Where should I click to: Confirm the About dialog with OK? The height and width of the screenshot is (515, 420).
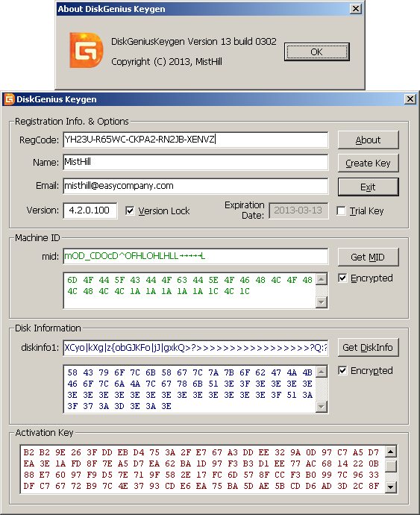click(317, 52)
